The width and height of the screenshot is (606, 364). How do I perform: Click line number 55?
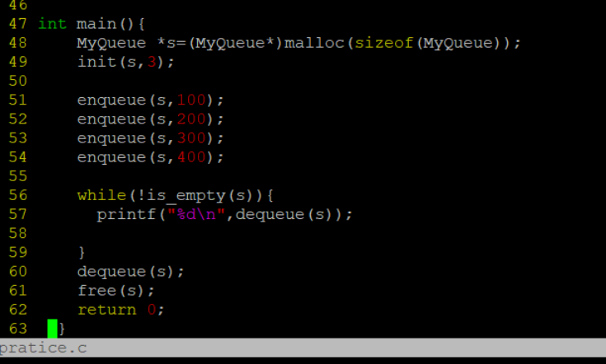click(x=18, y=176)
